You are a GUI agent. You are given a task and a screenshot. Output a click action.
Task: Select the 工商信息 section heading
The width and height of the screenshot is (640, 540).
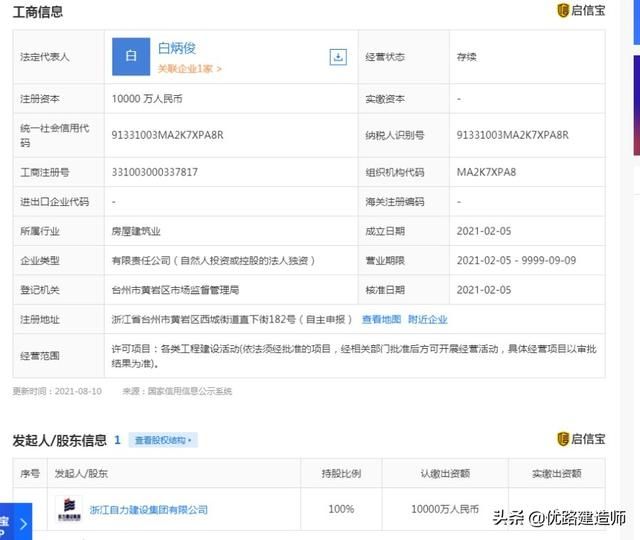click(x=37, y=11)
